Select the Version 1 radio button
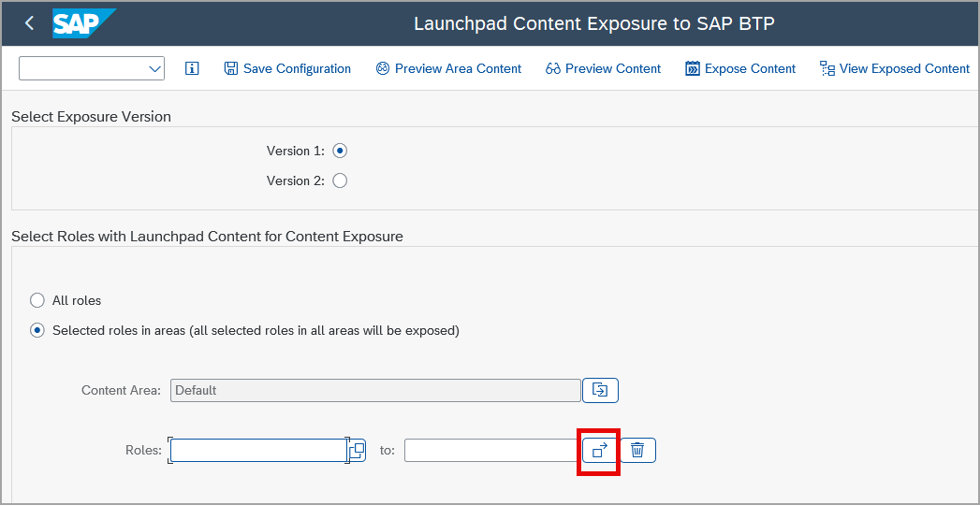This screenshot has height=505, width=980. pyautogui.click(x=340, y=151)
